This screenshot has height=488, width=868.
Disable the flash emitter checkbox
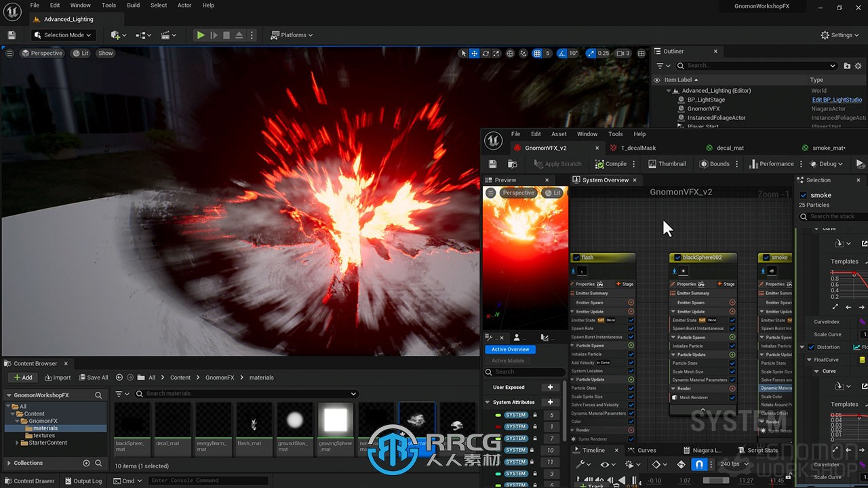tap(576, 258)
